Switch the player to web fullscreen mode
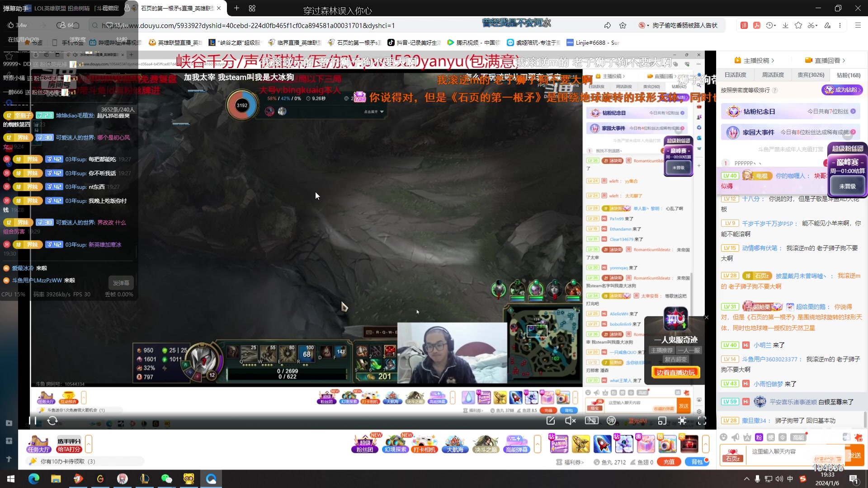This screenshot has width=868, height=488. pos(682,421)
